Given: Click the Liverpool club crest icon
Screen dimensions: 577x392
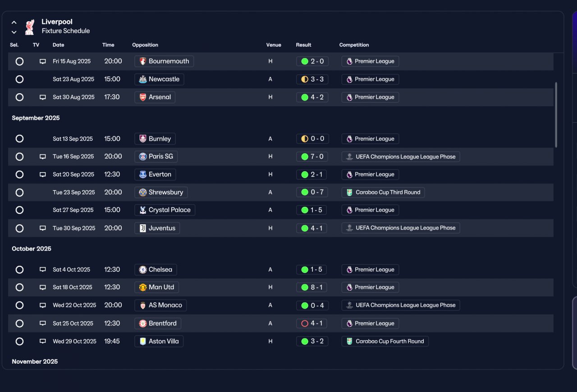Looking at the screenshot, I should coord(30,27).
